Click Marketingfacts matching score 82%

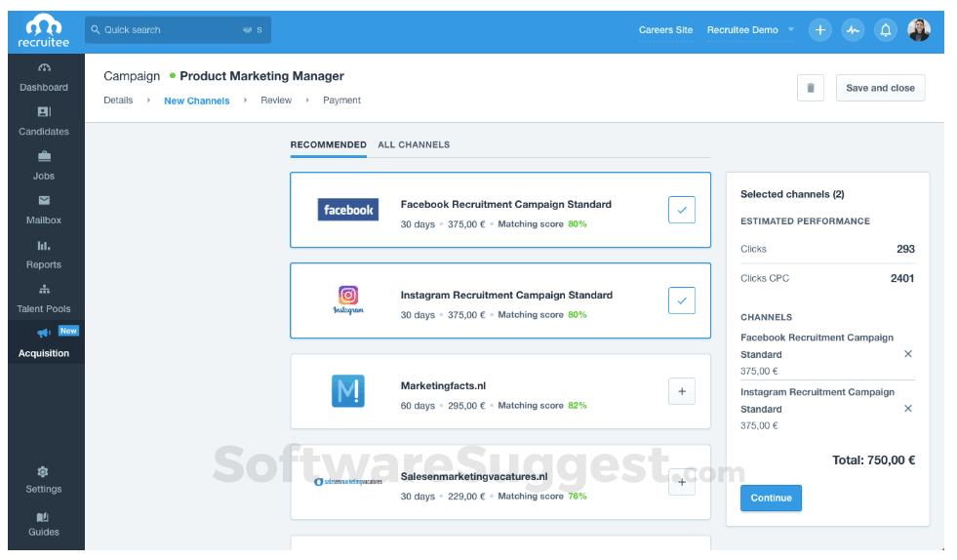coord(578,406)
